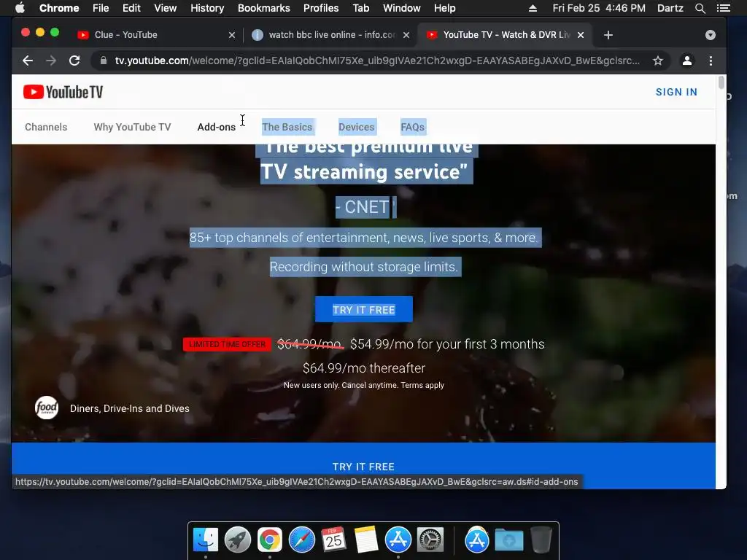Viewport: 747px width, 560px height.
Task: Open the Window menu
Action: tap(402, 8)
